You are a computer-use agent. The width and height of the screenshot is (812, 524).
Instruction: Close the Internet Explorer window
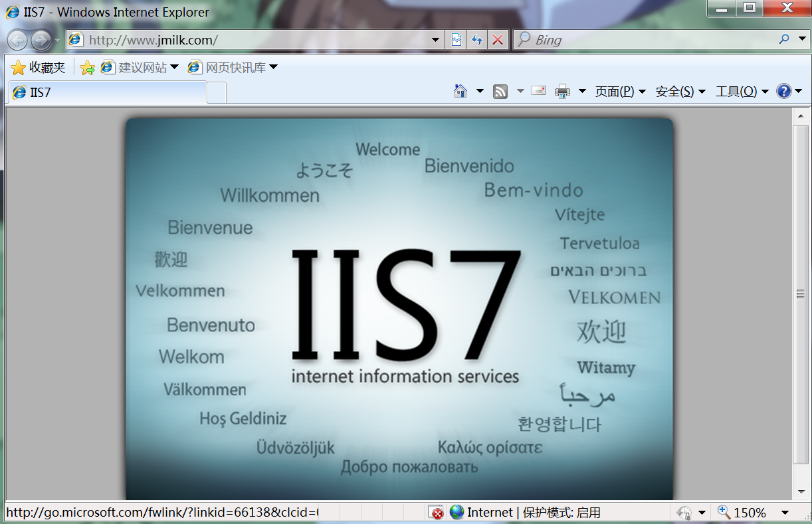(786, 9)
